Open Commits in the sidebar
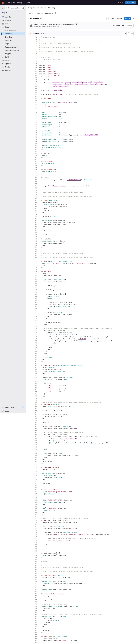This screenshot has width=138, height=644. tap(13, 40)
